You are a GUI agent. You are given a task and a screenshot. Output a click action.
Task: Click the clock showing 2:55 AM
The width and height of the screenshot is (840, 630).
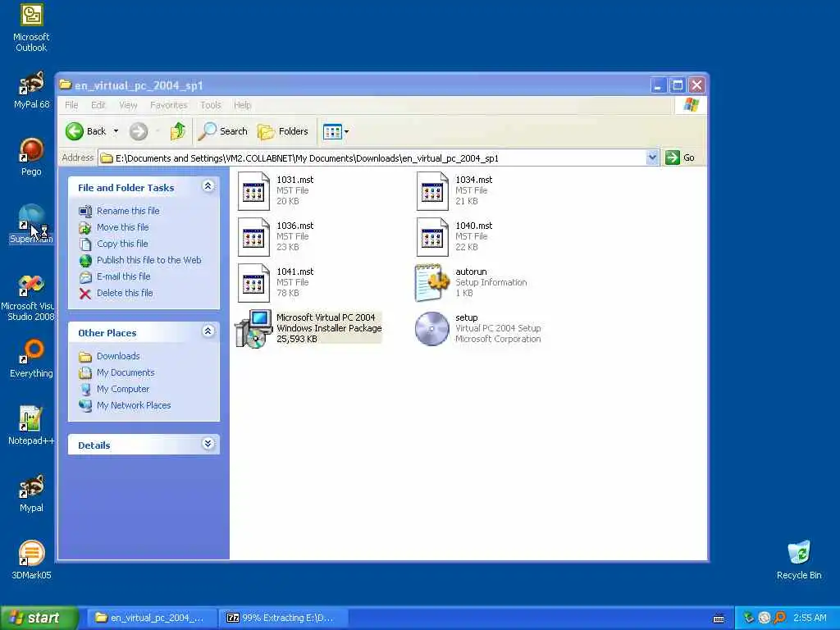click(810, 618)
